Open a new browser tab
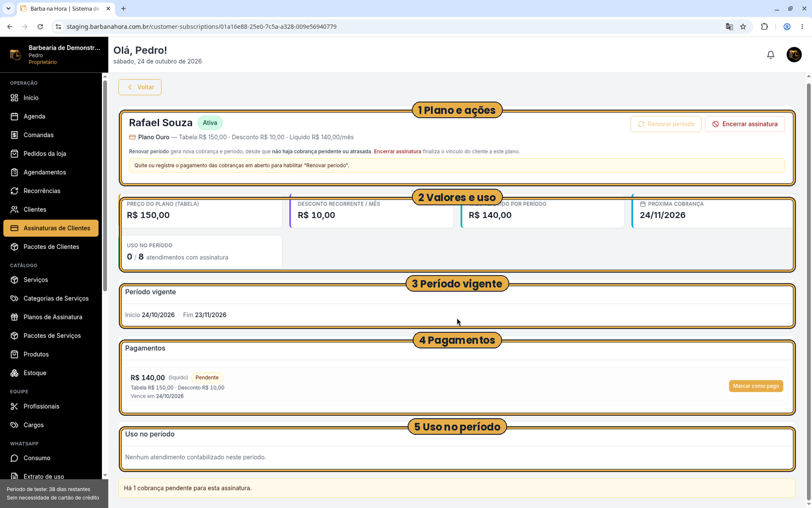The width and height of the screenshot is (812, 508). pos(123,9)
